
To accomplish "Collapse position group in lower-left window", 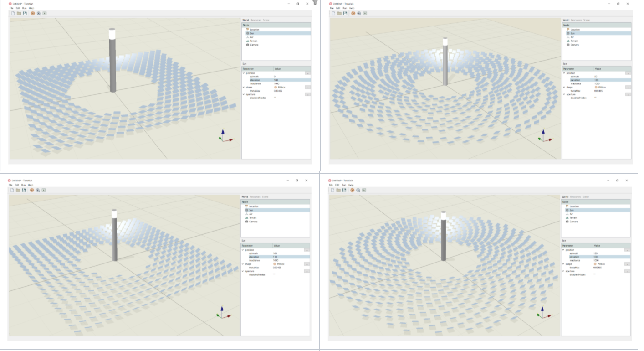I will coord(243,250).
